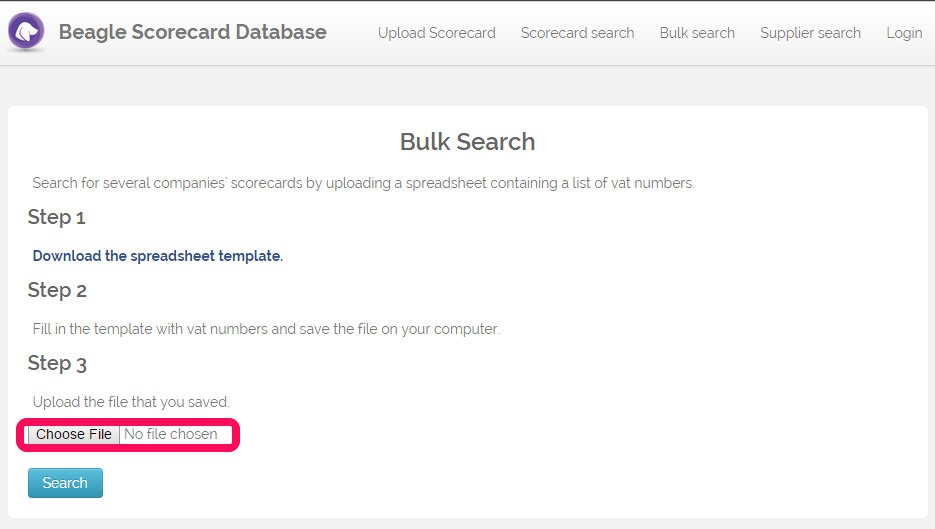Click the Step 1 heading
The height and width of the screenshot is (529, 935).
click(x=57, y=217)
